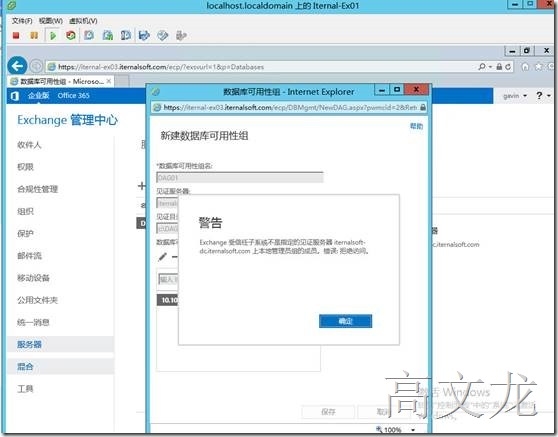Click the take snapshot toolbar icon
This screenshot has height=437, width=558.
click(89, 35)
